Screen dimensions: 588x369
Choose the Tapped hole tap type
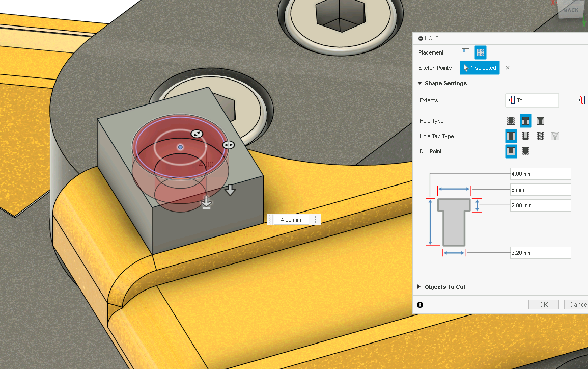tap(541, 136)
